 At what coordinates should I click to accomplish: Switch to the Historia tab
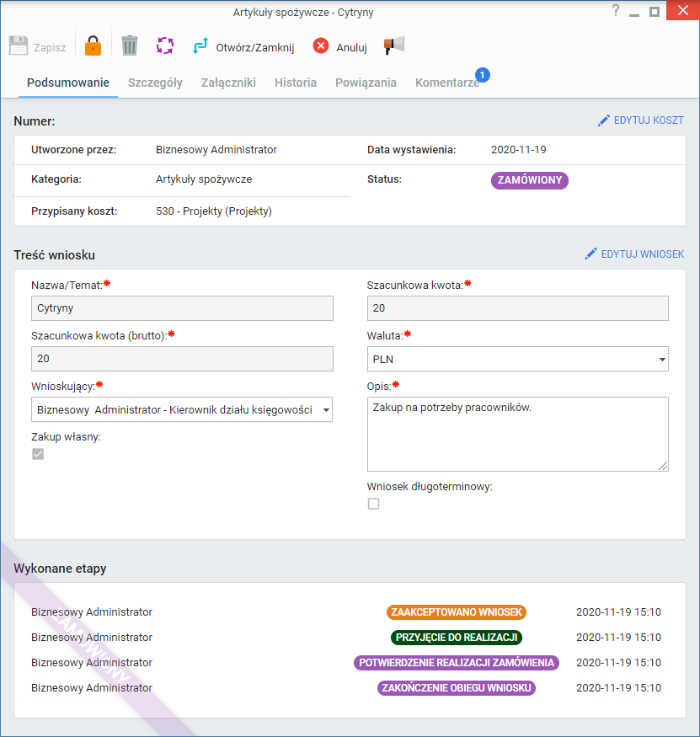click(x=296, y=83)
